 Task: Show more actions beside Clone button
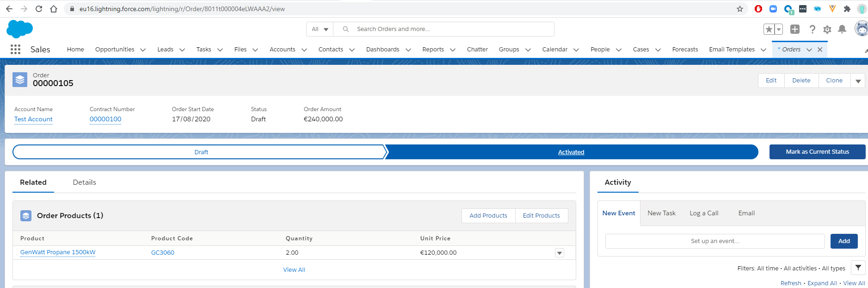tap(858, 81)
